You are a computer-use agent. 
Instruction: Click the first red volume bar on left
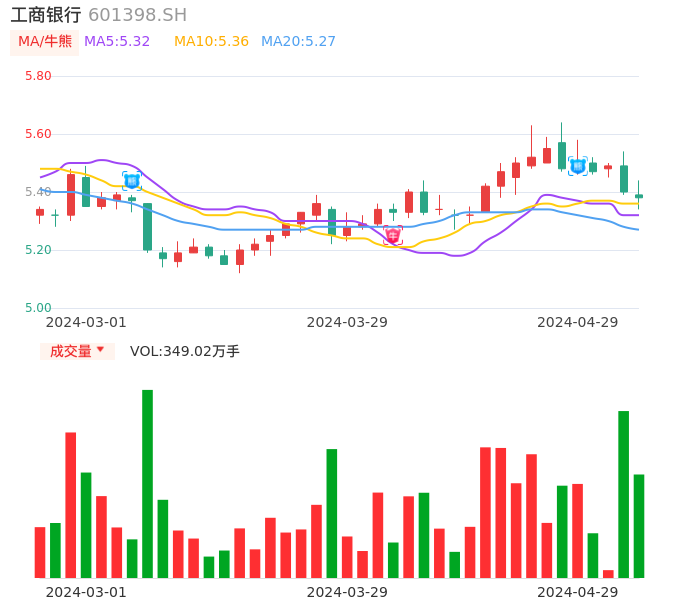point(40,552)
